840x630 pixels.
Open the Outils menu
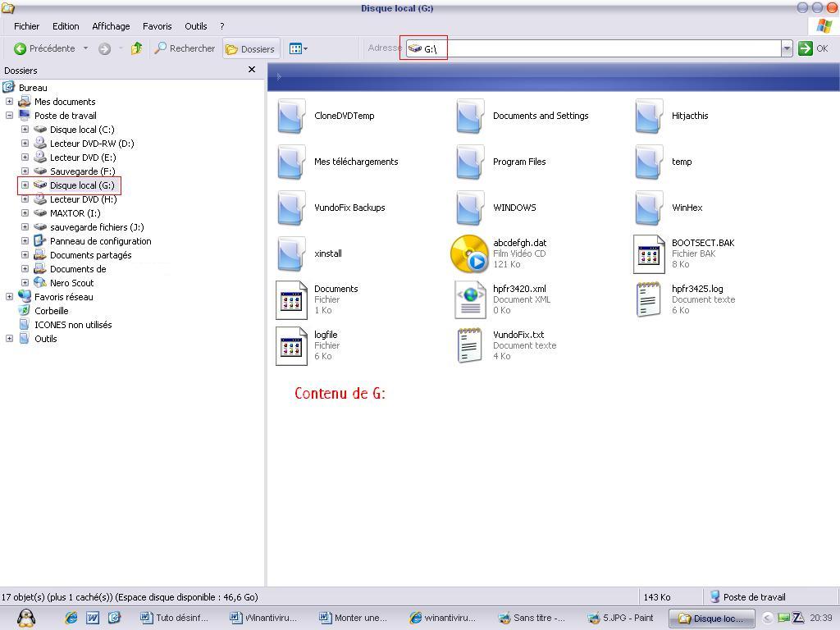[x=195, y=26]
